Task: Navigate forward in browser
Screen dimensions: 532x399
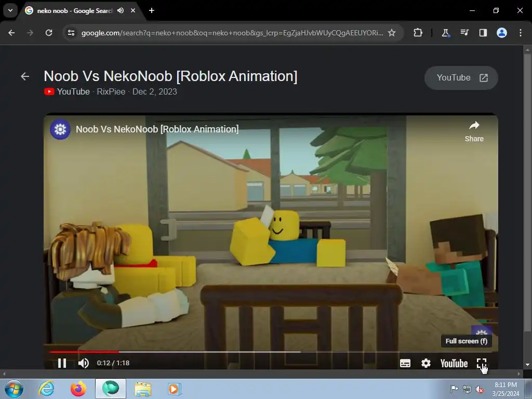Action: tap(30, 33)
